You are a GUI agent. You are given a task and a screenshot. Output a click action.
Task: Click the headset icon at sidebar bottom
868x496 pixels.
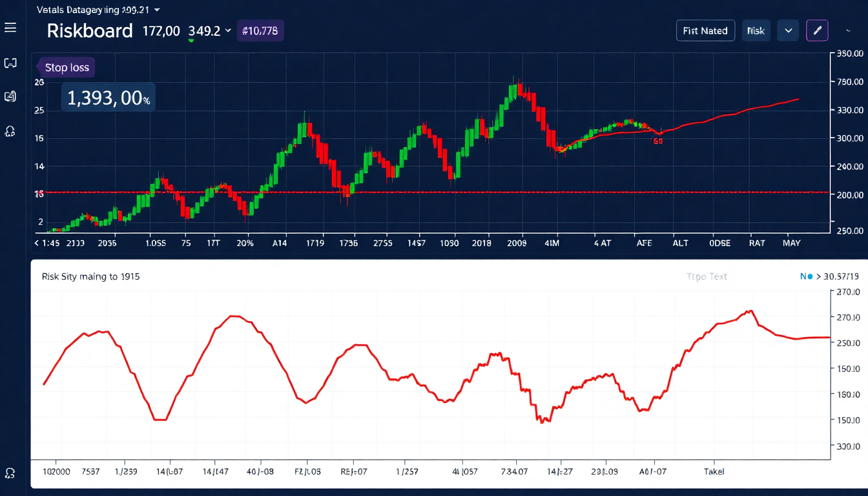(x=10, y=473)
